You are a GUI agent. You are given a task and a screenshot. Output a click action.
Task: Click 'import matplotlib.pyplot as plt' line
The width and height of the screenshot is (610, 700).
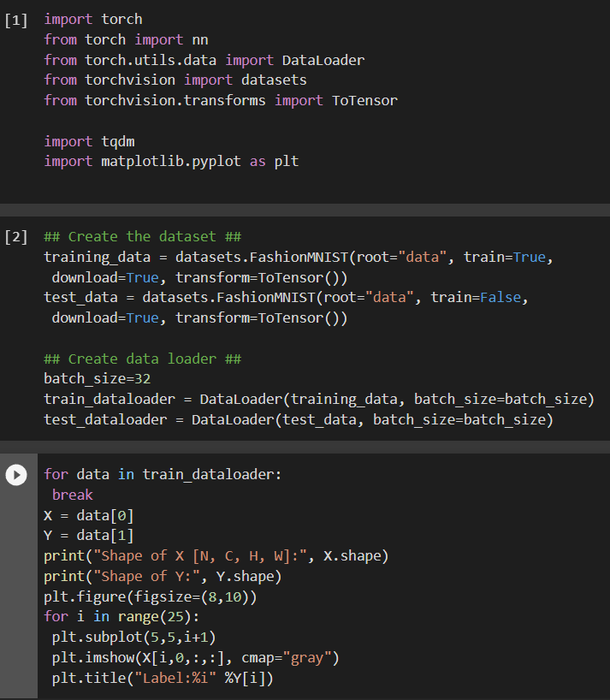pos(171,161)
